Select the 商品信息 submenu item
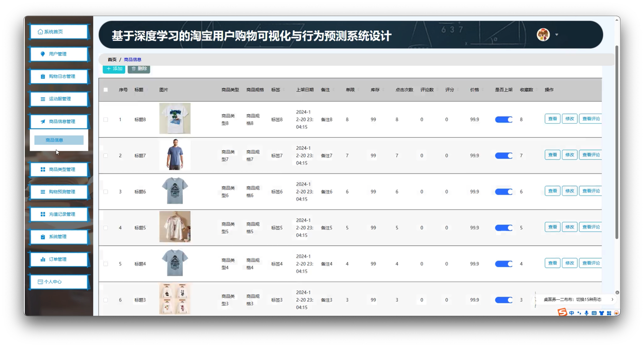This screenshot has width=644, height=347. click(59, 140)
